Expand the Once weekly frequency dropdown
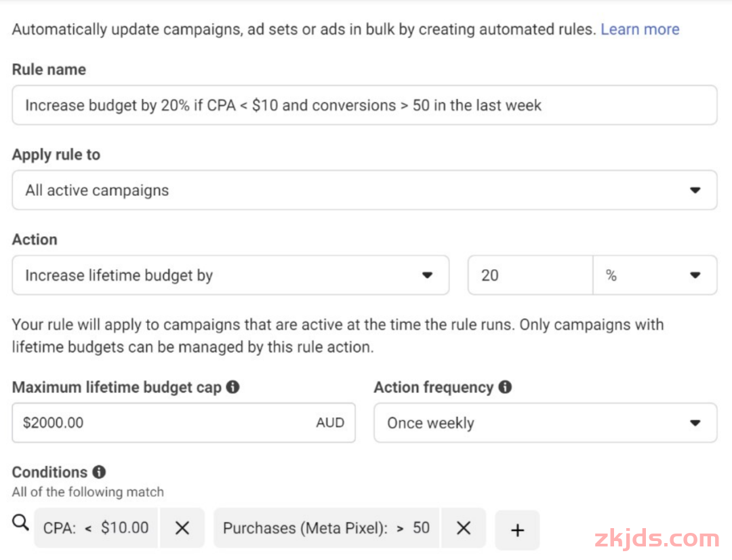The image size is (732, 560). [x=545, y=423]
